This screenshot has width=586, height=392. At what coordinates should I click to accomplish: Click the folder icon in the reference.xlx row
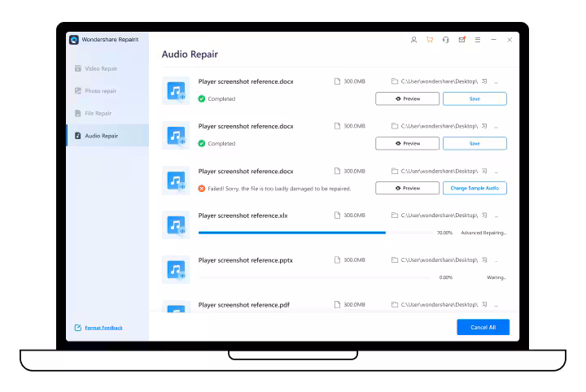[394, 216]
